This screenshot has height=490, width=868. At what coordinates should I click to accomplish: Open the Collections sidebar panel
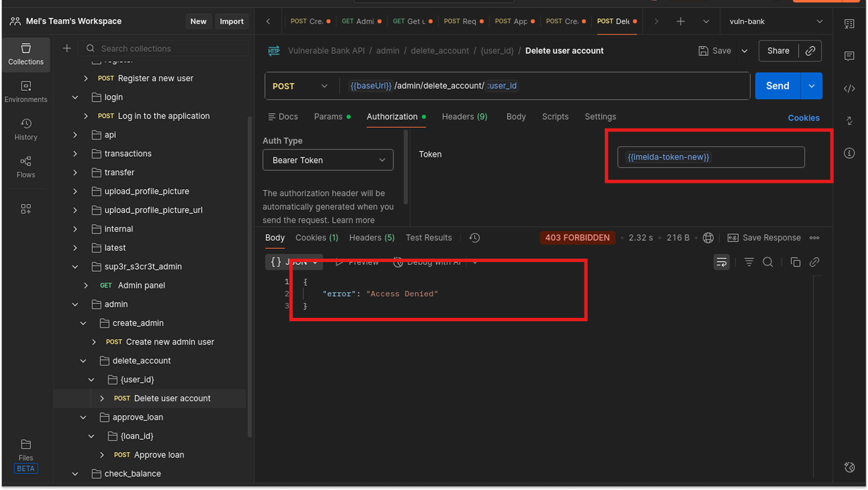26,54
